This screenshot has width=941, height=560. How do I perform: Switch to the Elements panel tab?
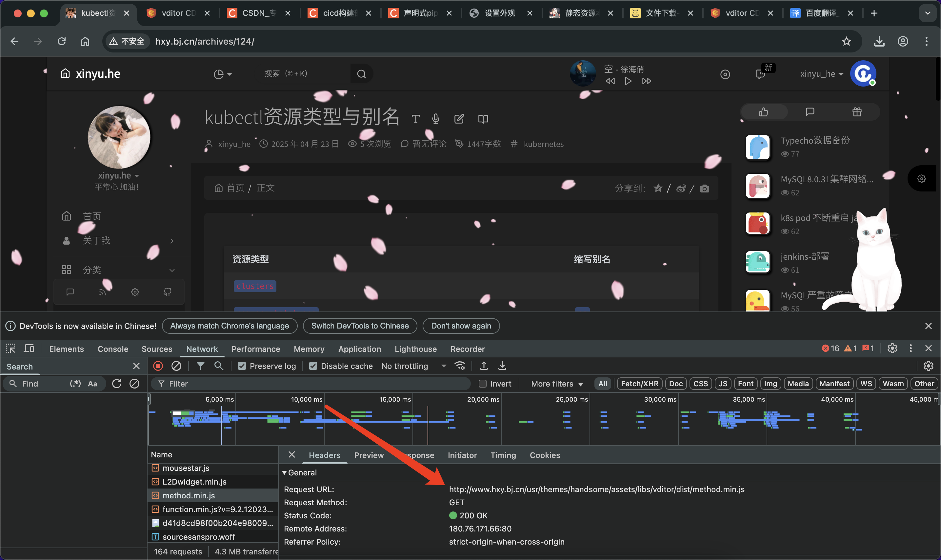click(x=67, y=349)
